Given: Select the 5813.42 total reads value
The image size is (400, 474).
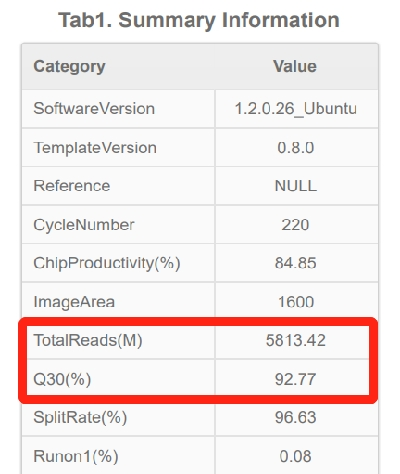Looking at the screenshot, I should point(296,340).
